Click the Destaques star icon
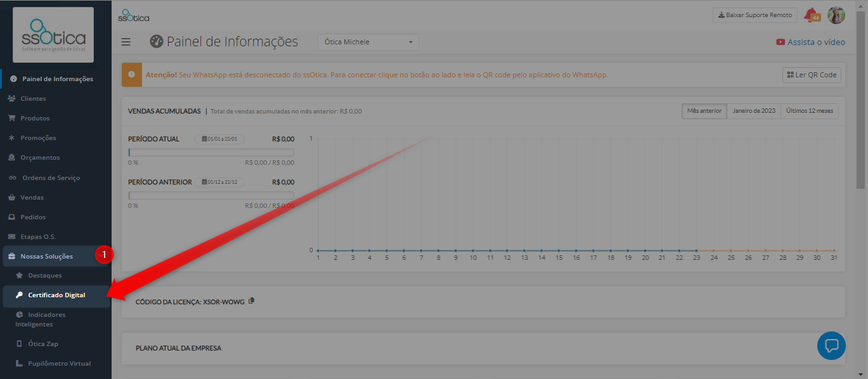This screenshot has height=379, width=868. pyautogui.click(x=20, y=276)
